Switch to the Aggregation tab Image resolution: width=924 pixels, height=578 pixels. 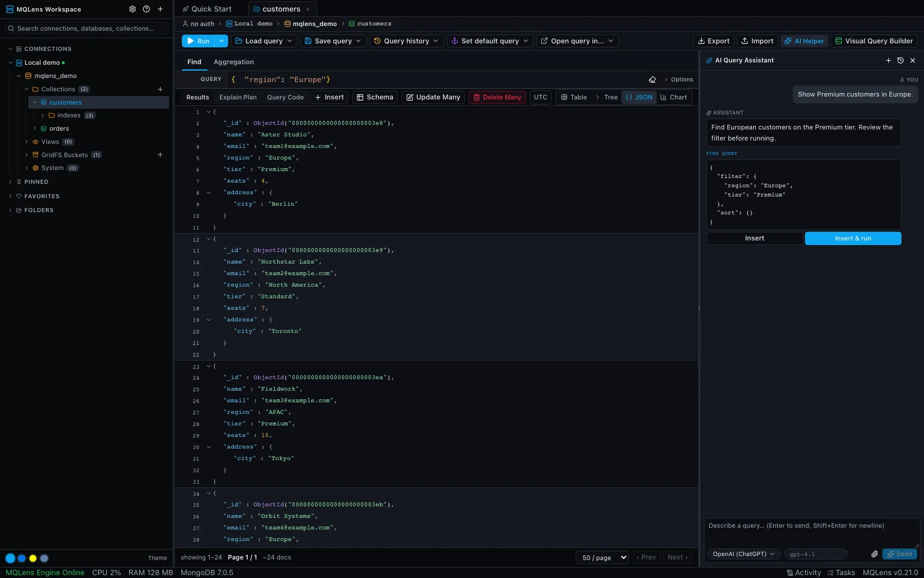233,62
